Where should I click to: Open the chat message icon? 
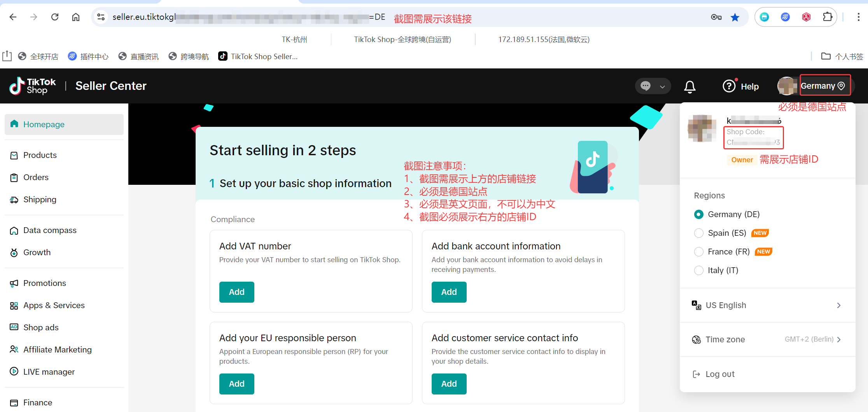coord(646,86)
